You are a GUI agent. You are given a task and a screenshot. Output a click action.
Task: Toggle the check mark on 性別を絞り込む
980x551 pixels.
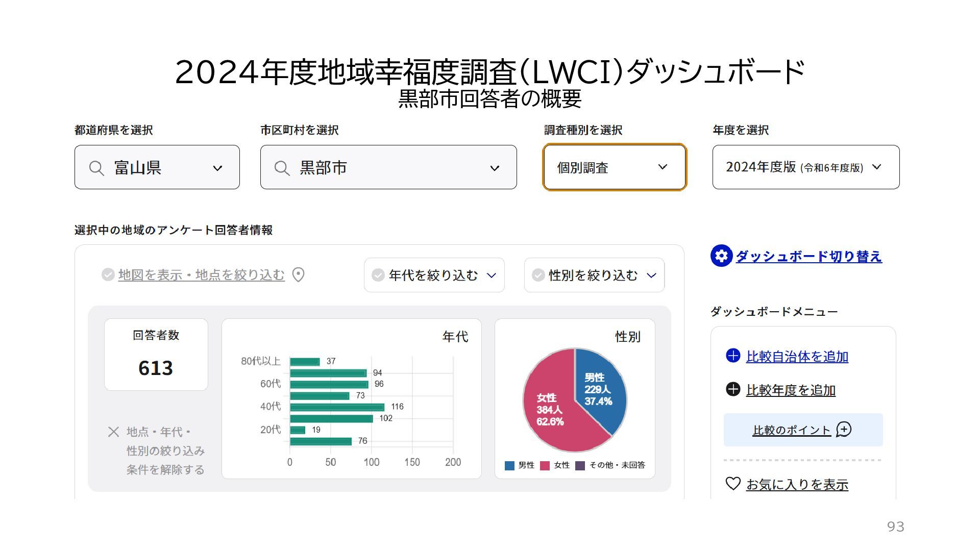[x=538, y=275]
